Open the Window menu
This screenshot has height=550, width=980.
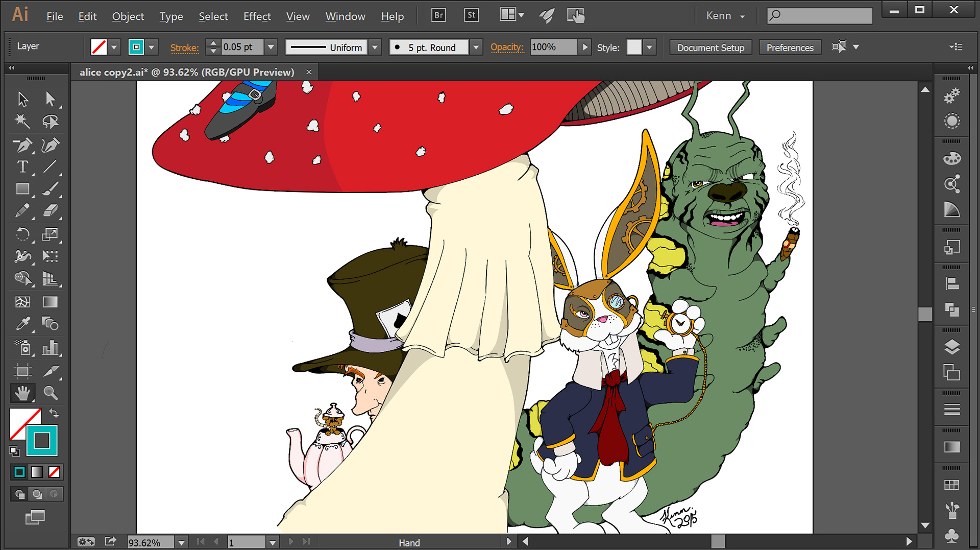(x=346, y=16)
